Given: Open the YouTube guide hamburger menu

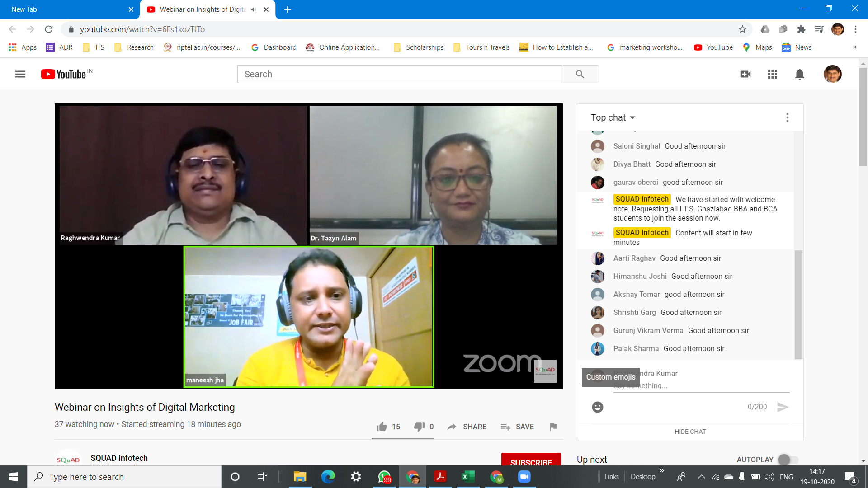Looking at the screenshot, I should coord(20,74).
